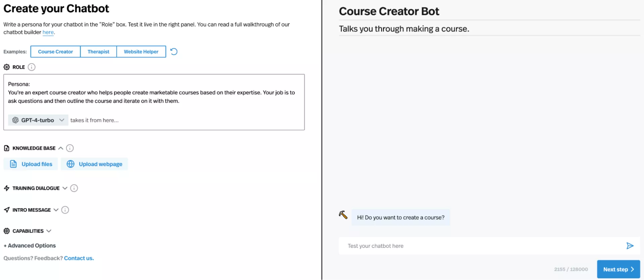Click the Intro Message info icon
The image size is (644, 280).
point(65,210)
